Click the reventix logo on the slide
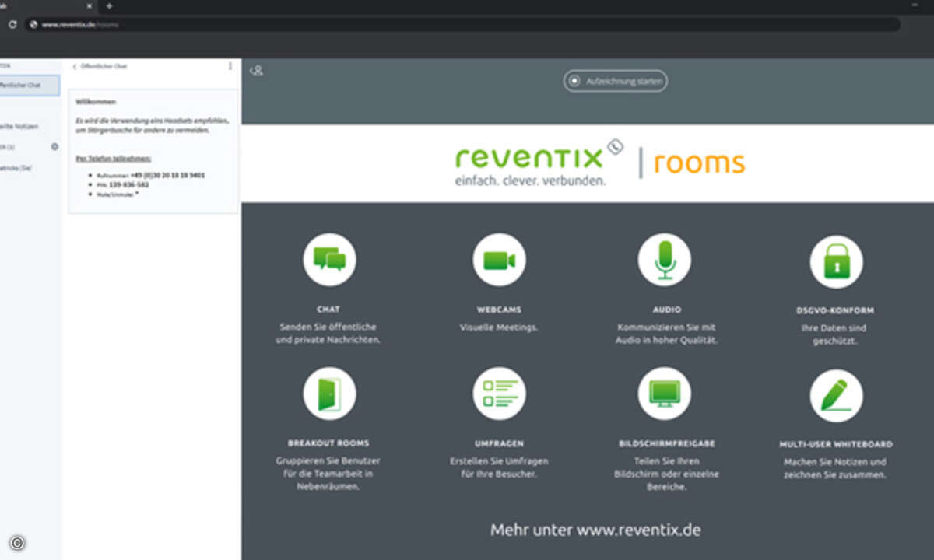The image size is (934, 560). coord(539,157)
